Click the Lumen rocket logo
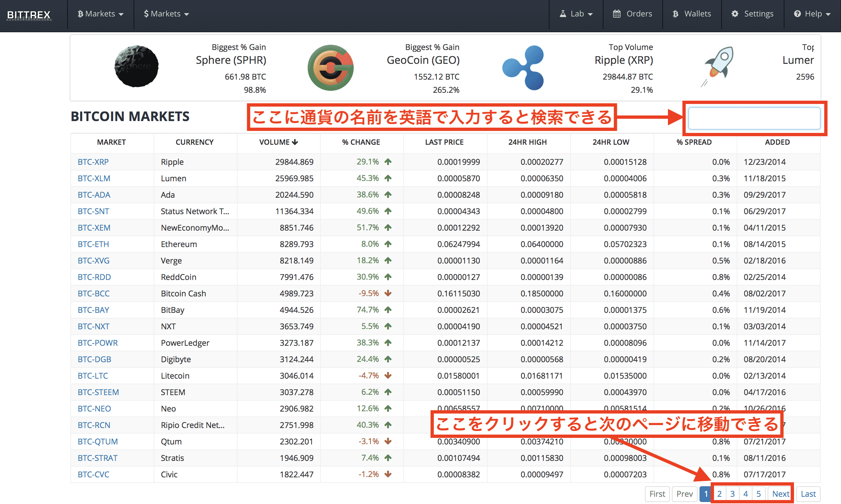 [x=717, y=66]
